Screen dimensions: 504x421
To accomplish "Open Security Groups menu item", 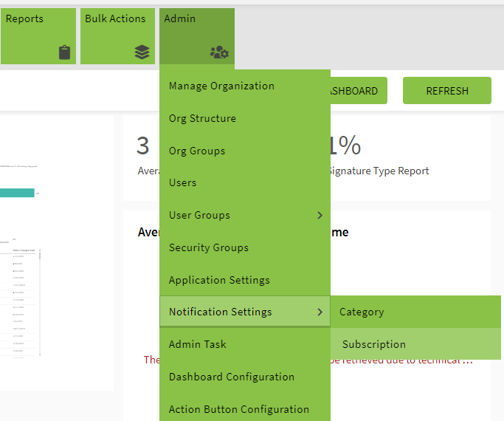I will (209, 247).
